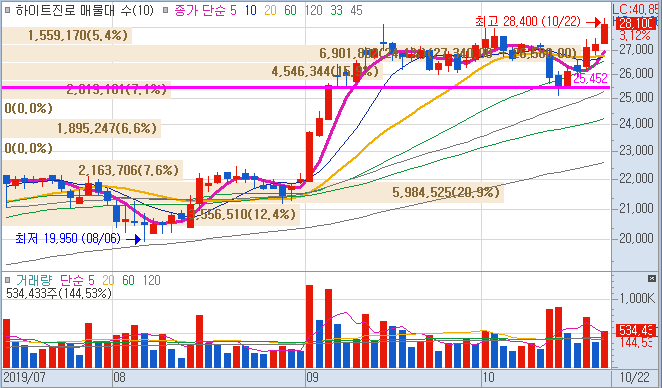Screen dimensions: 662x388
Task: Click the 534,433주(144.53%) volume readout
Action: 59,293
